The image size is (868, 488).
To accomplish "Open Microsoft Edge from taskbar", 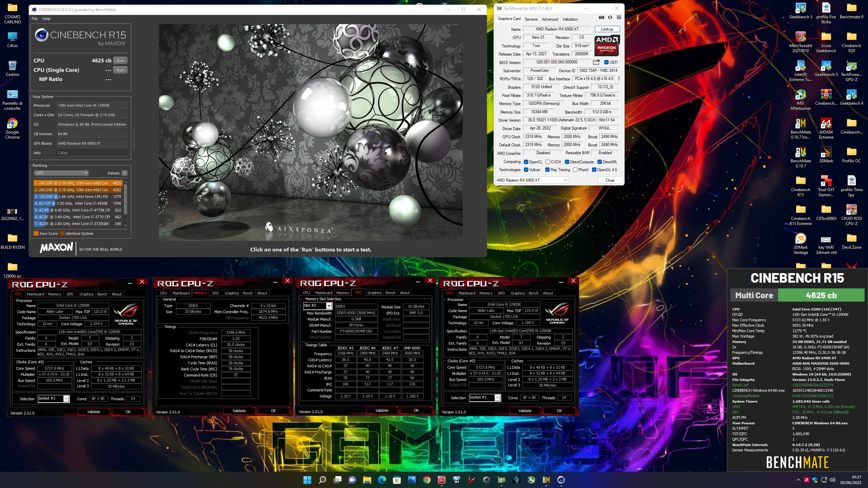I will [x=382, y=480].
